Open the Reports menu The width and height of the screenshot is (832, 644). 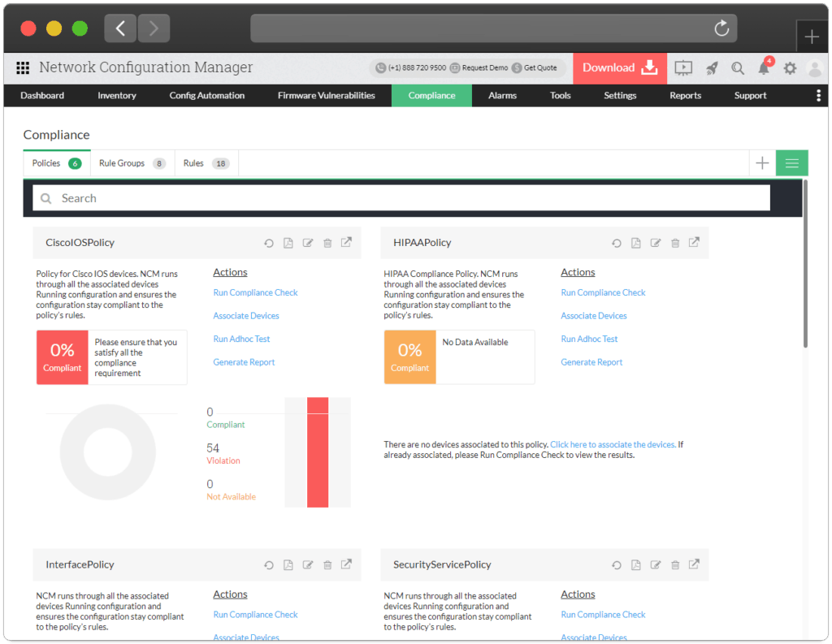[x=686, y=96]
